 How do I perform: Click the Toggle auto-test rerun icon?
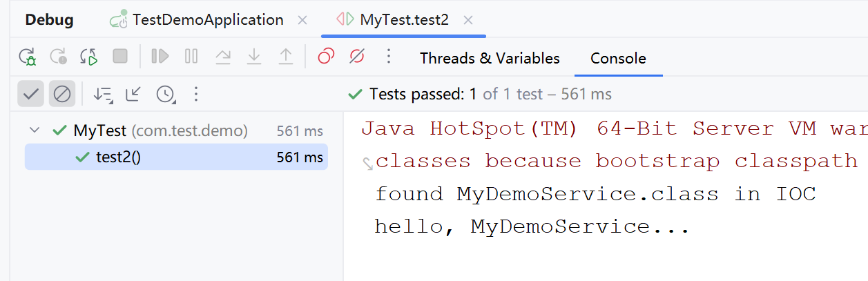[x=89, y=57]
